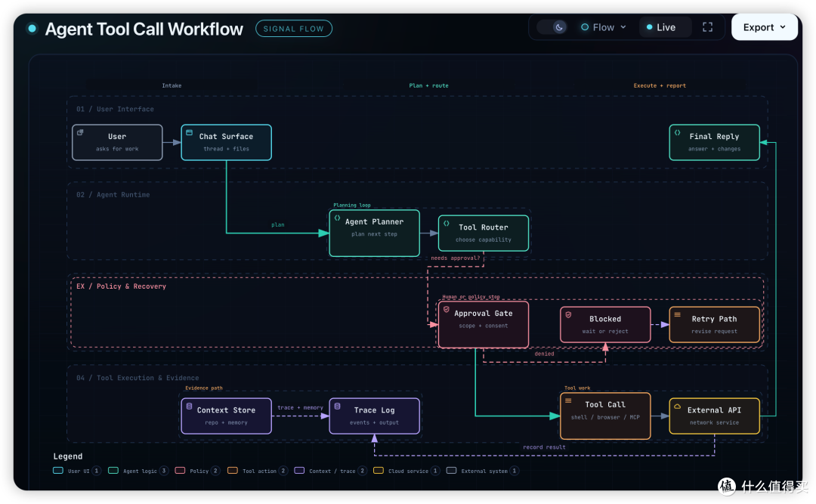Viewport: 816px width, 504px height.
Task: Click the list icon on Tool Call
Action: 568,401
